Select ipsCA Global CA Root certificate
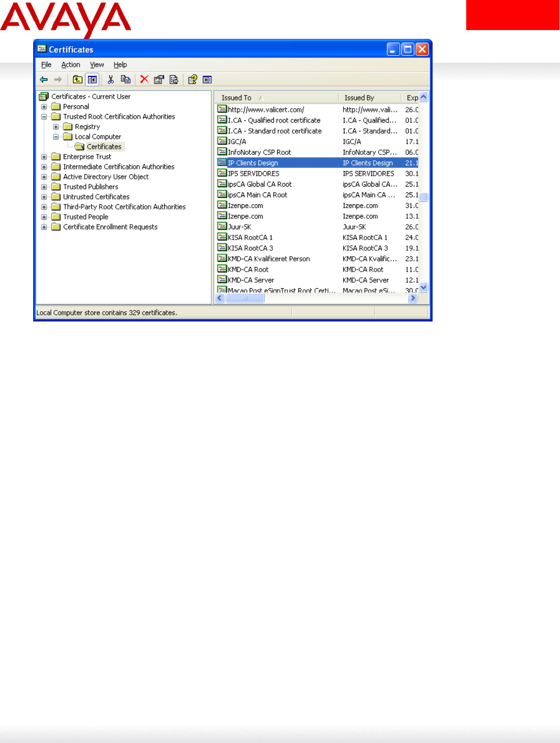This screenshot has width=560, height=743. [x=317, y=184]
